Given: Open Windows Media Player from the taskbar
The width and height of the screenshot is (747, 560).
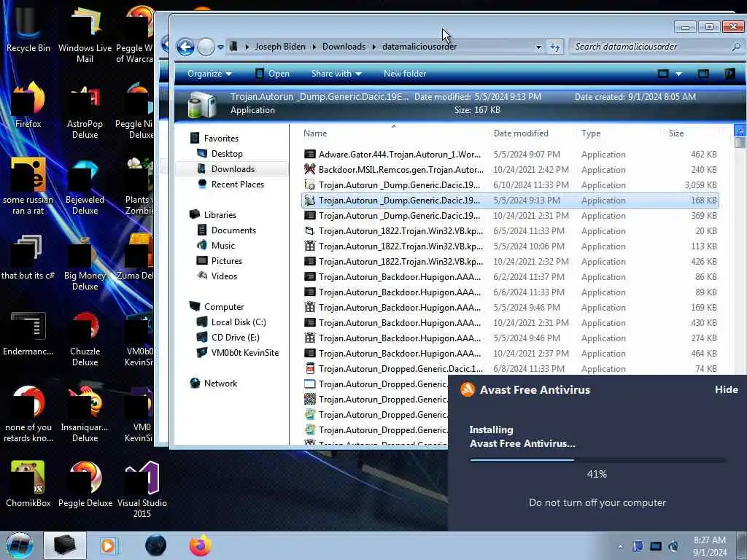Looking at the screenshot, I should pos(109,545).
